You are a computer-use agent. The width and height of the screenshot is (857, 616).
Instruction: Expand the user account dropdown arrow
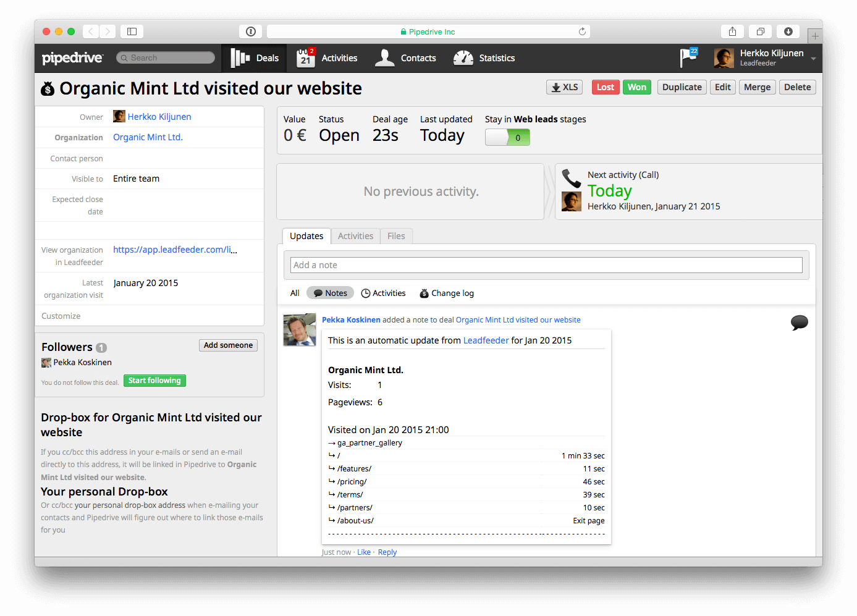pos(813,59)
